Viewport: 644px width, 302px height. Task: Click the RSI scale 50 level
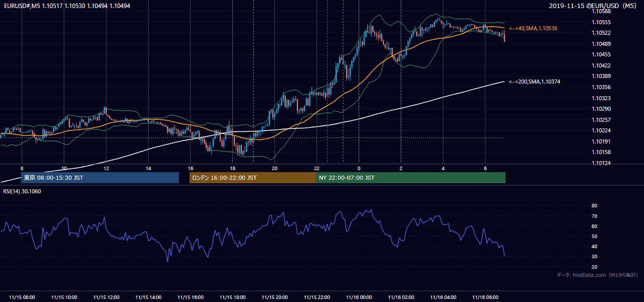pyautogui.click(x=595, y=236)
